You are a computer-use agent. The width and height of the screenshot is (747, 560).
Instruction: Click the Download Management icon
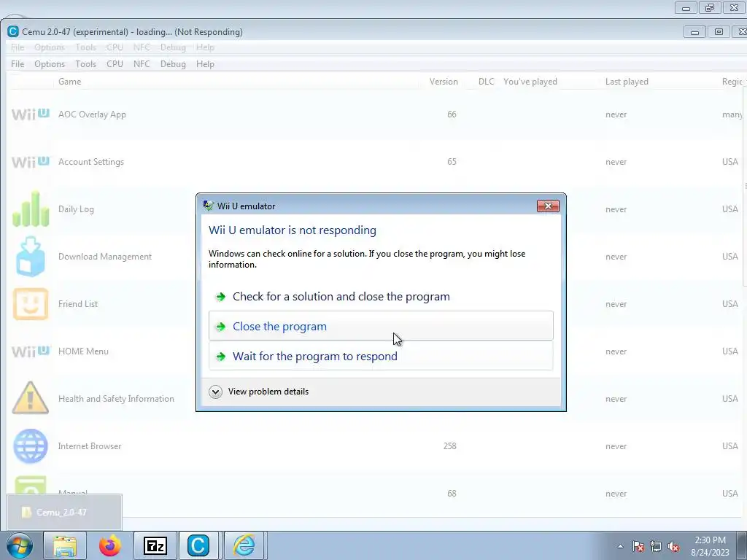pyautogui.click(x=31, y=256)
